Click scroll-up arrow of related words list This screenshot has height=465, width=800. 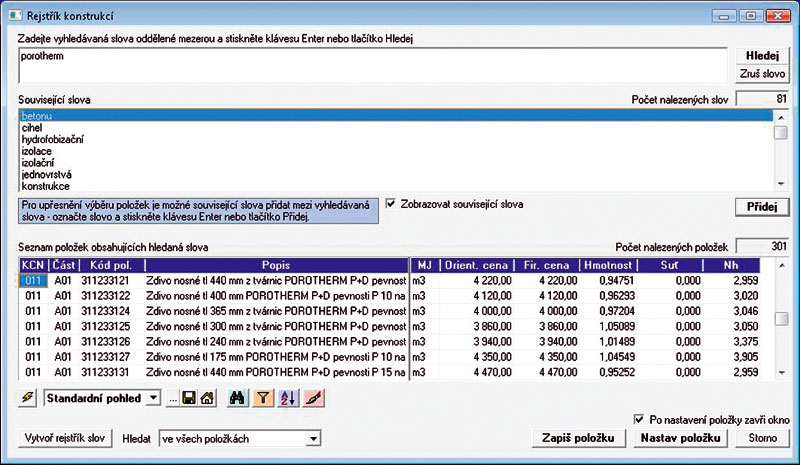(x=780, y=117)
